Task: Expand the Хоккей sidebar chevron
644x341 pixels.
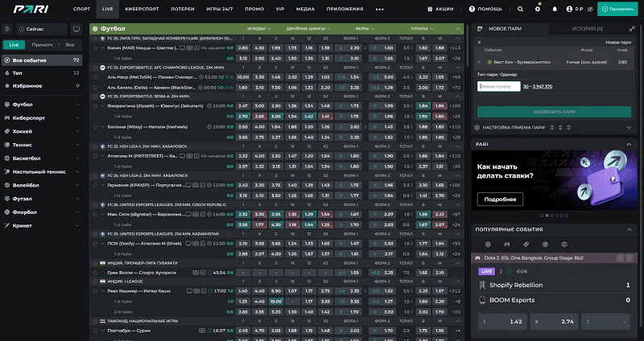Action: tap(77, 131)
